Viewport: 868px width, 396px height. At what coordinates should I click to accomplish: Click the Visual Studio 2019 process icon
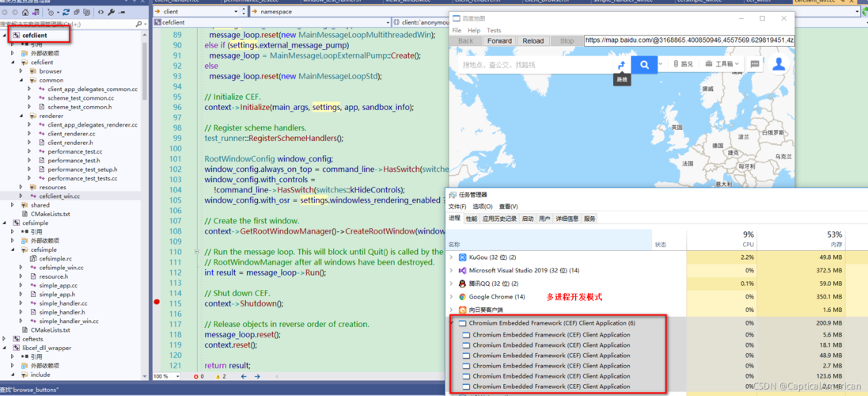coord(463,270)
